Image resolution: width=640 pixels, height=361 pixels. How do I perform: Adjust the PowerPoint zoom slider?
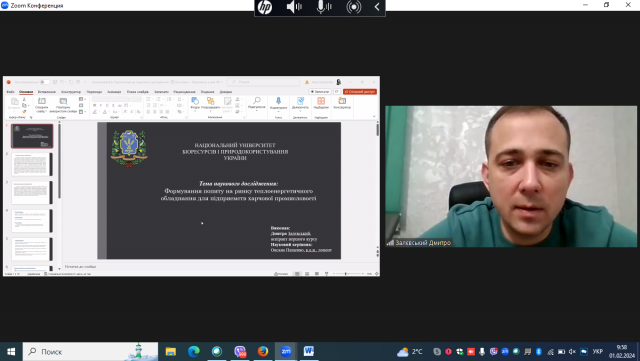(x=345, y=274)
